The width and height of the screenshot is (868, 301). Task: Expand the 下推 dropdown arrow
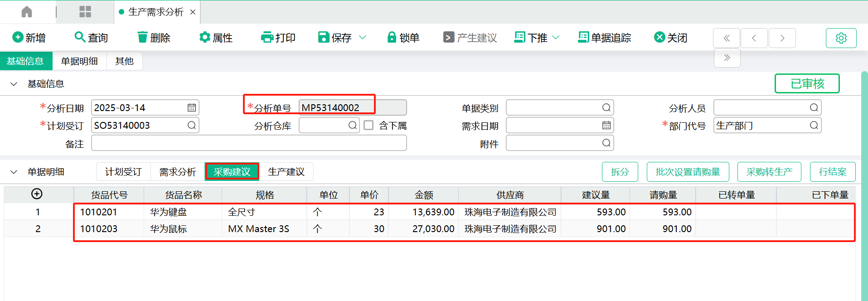(556, 38)
